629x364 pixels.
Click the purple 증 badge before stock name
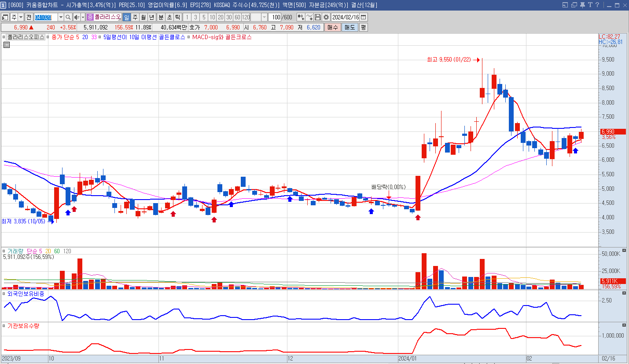pyautogui.click(x=90, y=17)
